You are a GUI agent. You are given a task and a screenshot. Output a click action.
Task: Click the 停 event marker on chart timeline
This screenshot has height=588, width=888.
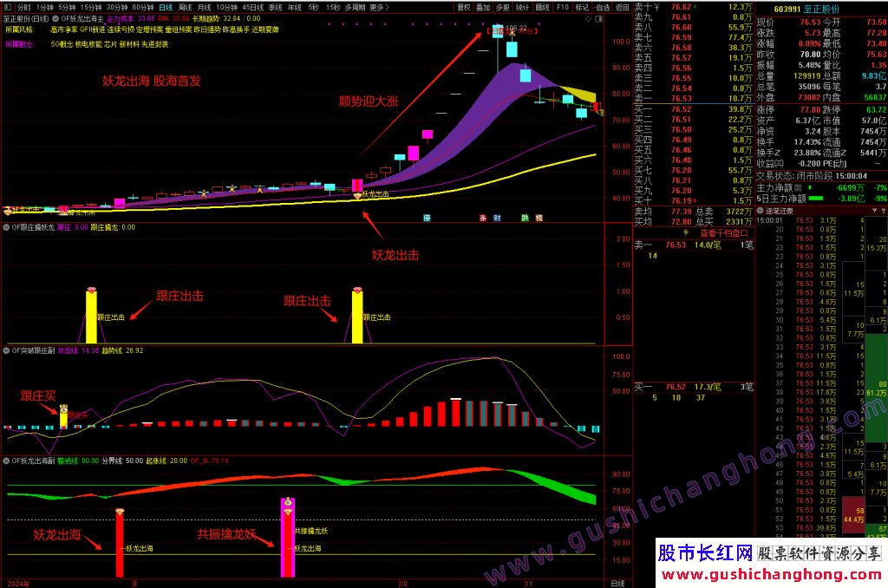(x=427, y=218)
